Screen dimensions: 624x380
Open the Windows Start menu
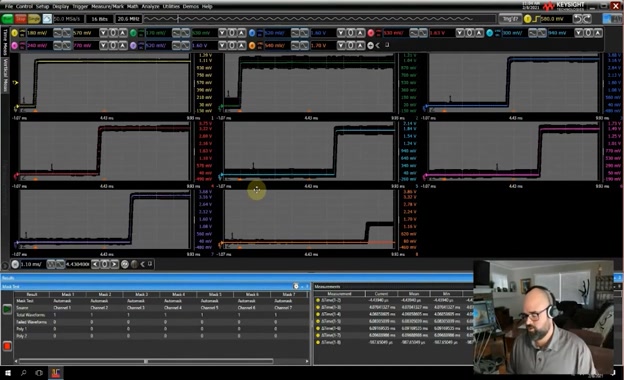tap(8, 373)
